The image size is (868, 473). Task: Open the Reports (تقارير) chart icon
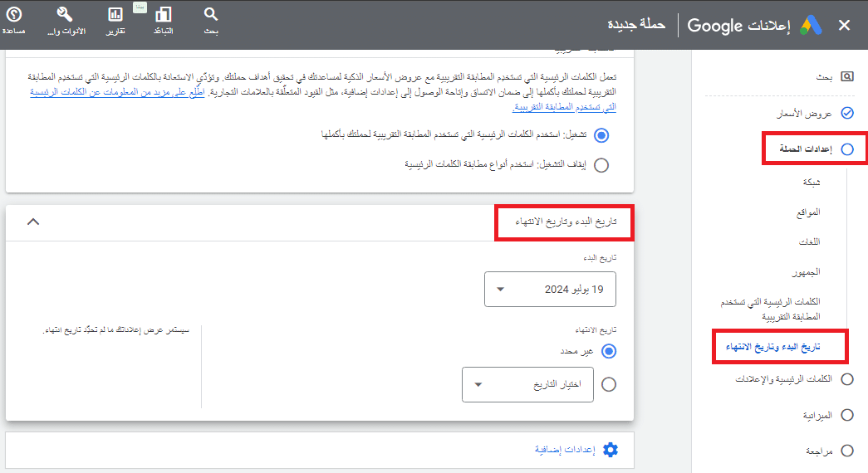coord(115,14)
